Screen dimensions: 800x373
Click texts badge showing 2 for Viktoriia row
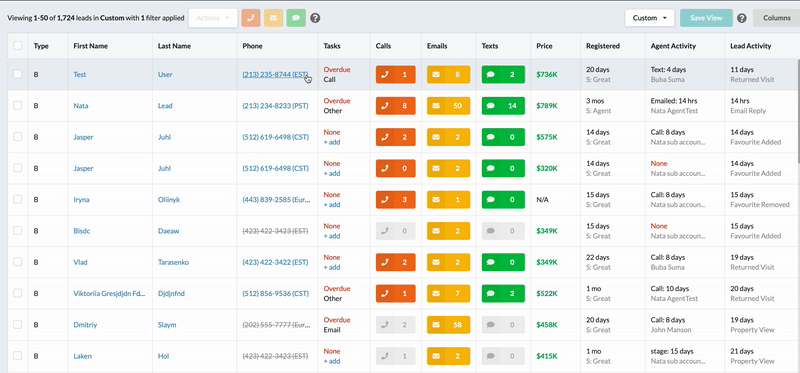coord(503,293)
